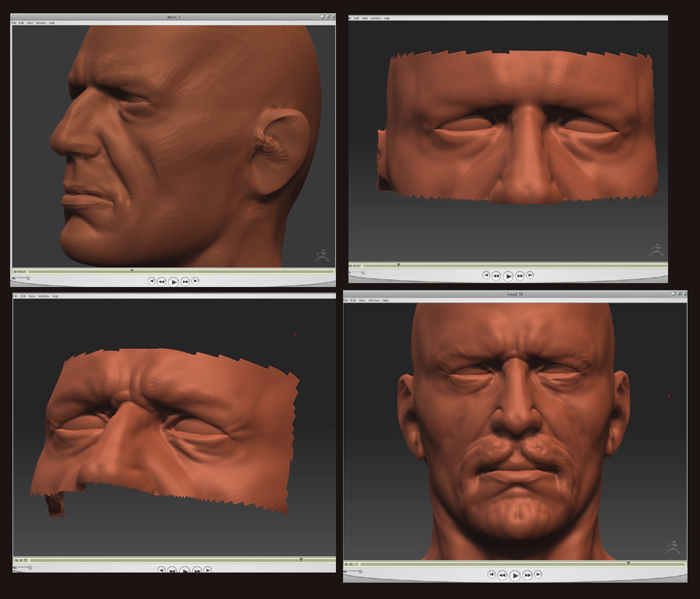Go to end of front-view eye mask movie
This screenshot has height=599, width=700.
530,275
